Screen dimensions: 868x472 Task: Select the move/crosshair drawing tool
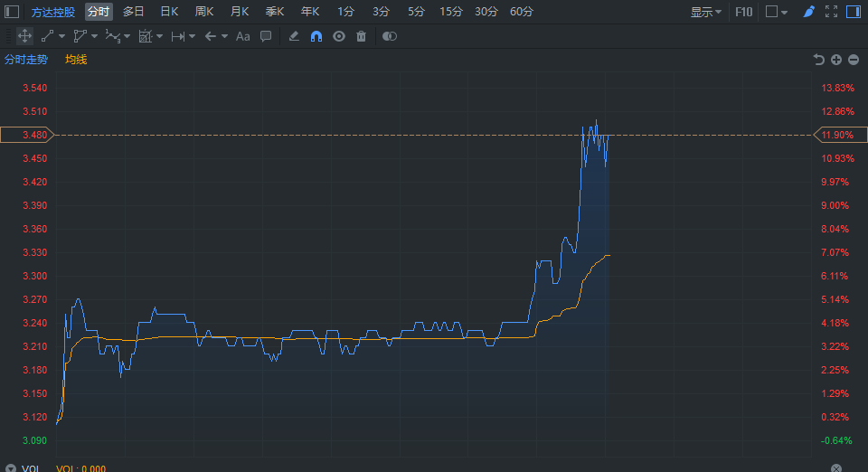pyautogui.click(x=24, y=36)
